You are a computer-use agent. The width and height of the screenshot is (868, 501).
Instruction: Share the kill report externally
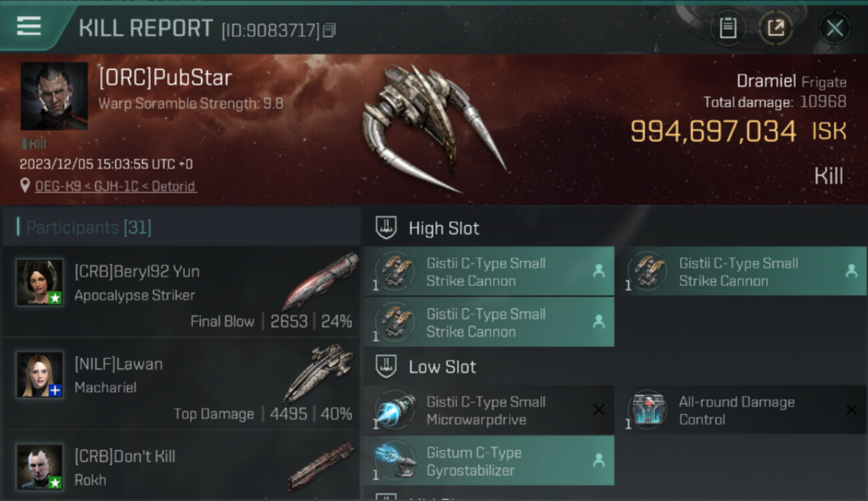point(776,28)
